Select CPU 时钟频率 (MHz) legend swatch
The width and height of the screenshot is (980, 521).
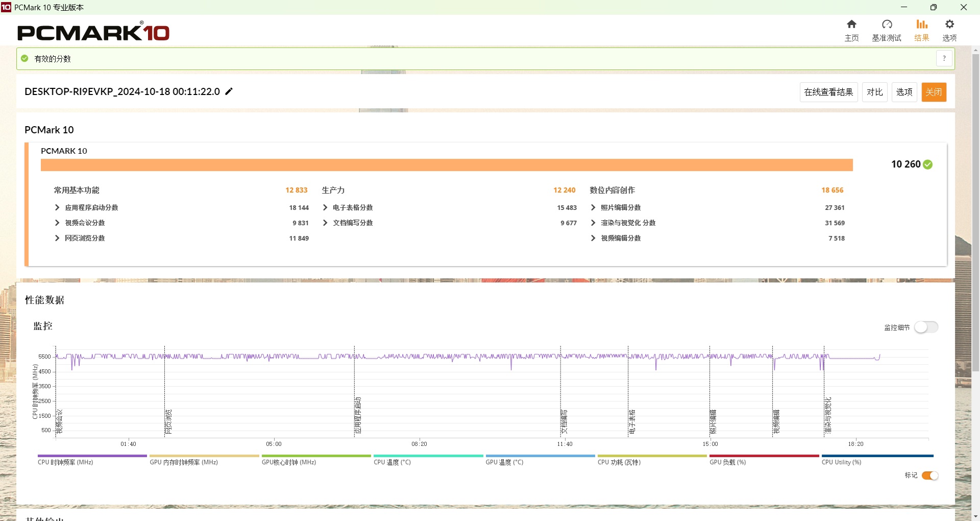92,456
